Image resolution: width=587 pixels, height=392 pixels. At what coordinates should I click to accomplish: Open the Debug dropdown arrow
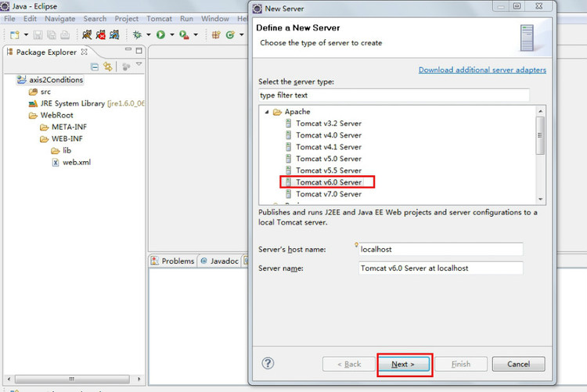[x=148, y=35]
